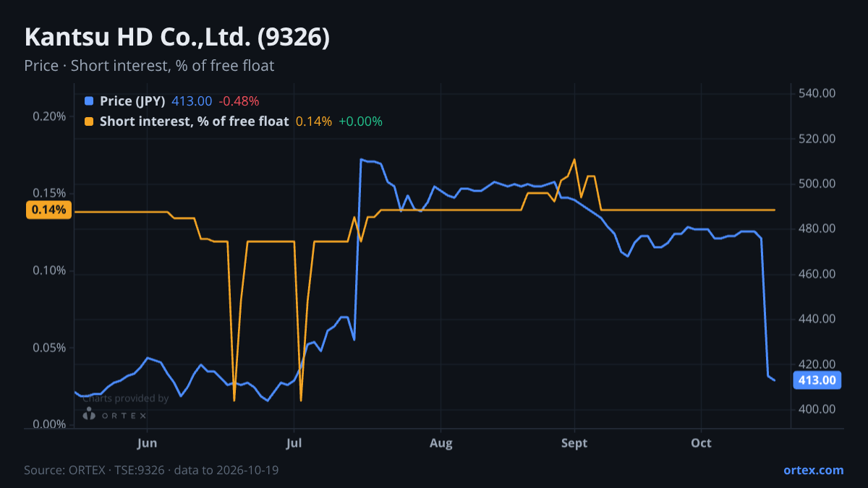Viewport: 868px width, 488px height.
Task: Click the Sept x-axis label
Action: click(x=574, y=442)
